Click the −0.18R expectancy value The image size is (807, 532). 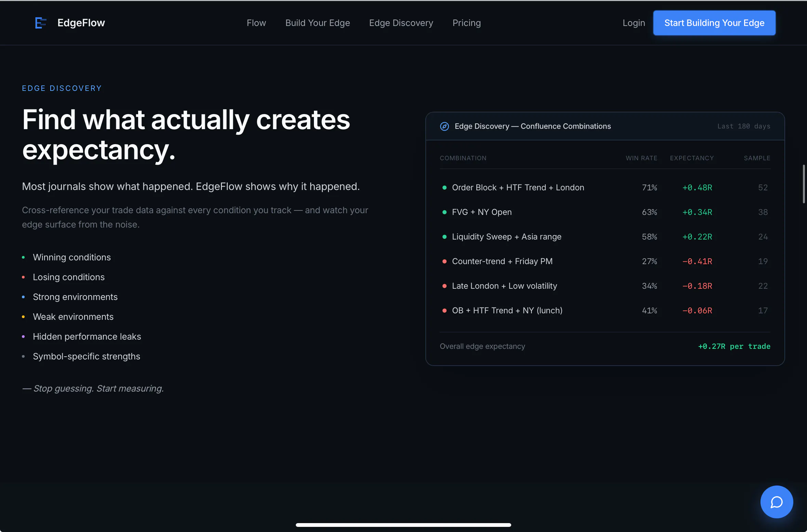click(697, 286)
